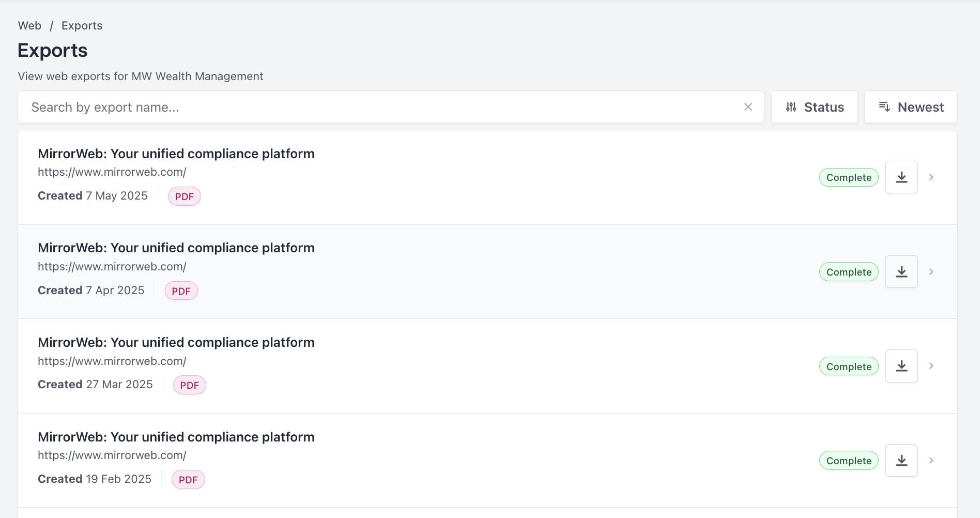Click the 'Created 7 May 2025' date text
This screenshot has height=518, width=980.
click(x=93, y=196)
